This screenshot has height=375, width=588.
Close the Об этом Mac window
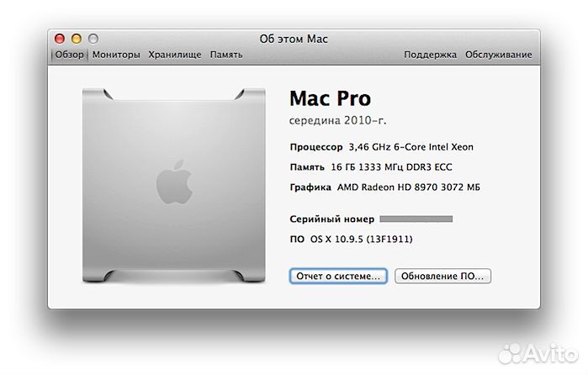point(60,38)
